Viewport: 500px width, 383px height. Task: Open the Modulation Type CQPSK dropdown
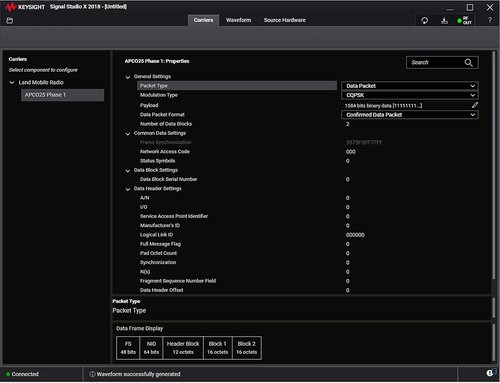[410, 95]
